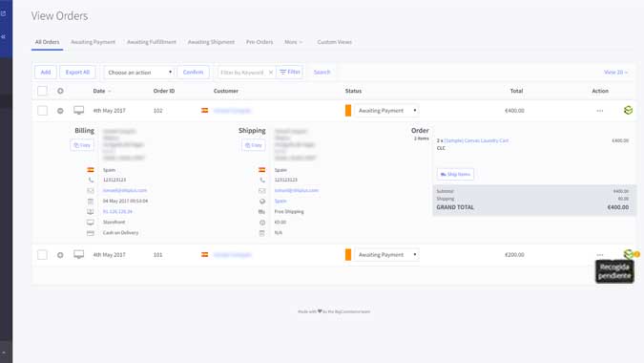This screenshot has height=363, width=644.
Task: Select the checkbox for order 101
Action: click(42, 255)
